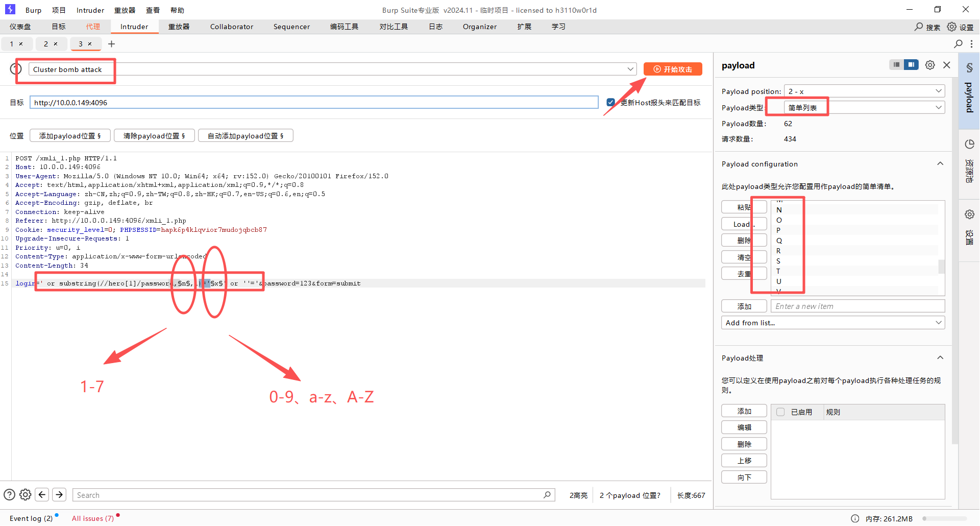This screenshot has width=980, height=526.
Task: Start the attack with 开始攻击
Action: point(673,69)
